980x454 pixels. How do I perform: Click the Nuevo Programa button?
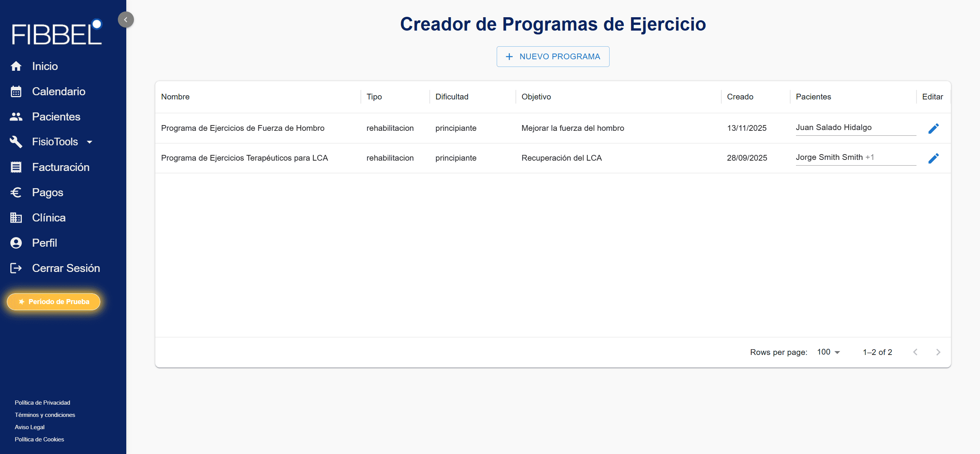click(x=553, y=57)
